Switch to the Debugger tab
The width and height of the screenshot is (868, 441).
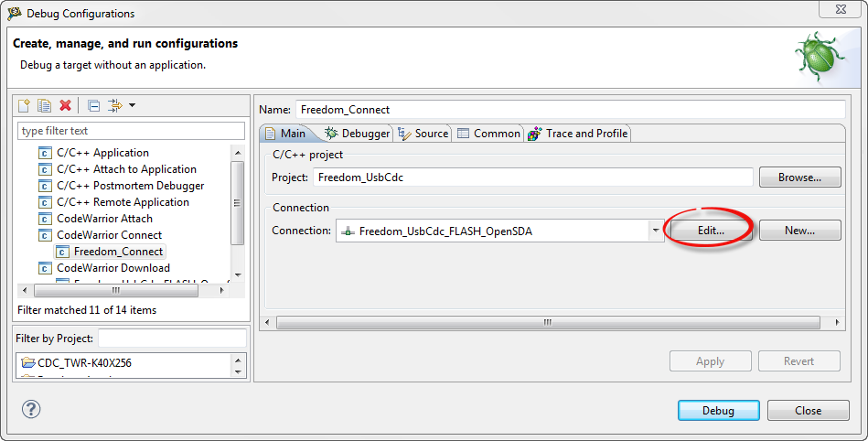pyautogui.click(x=358, y=134)
